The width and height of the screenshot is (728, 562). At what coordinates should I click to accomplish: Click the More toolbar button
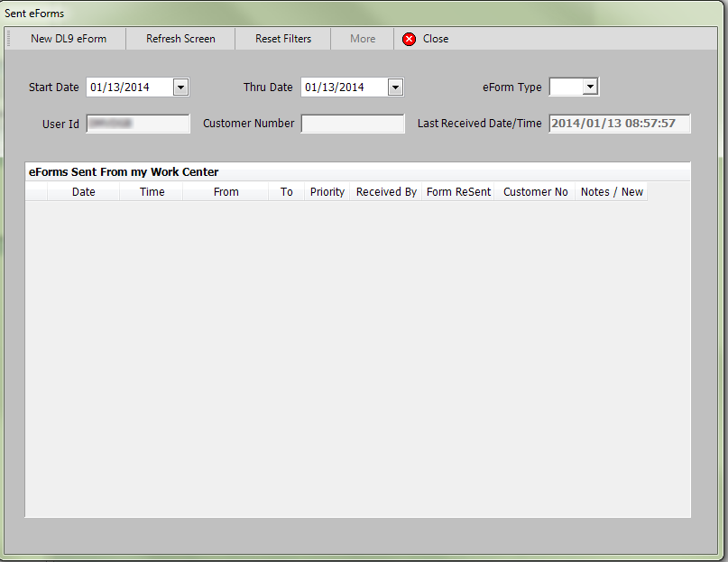pyautogui.click(x=362, y=39)
